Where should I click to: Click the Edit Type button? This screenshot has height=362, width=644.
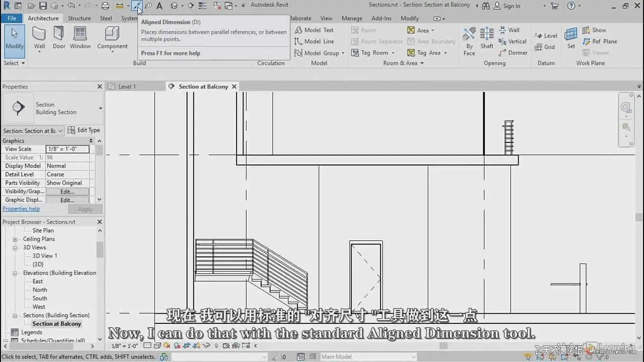[84, 130]
